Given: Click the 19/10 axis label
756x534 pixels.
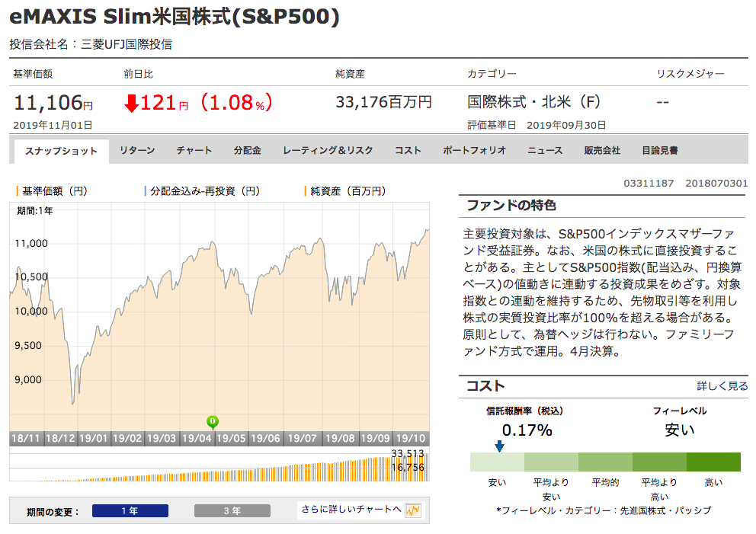Looking at the screenshot, I should point(411,439).
